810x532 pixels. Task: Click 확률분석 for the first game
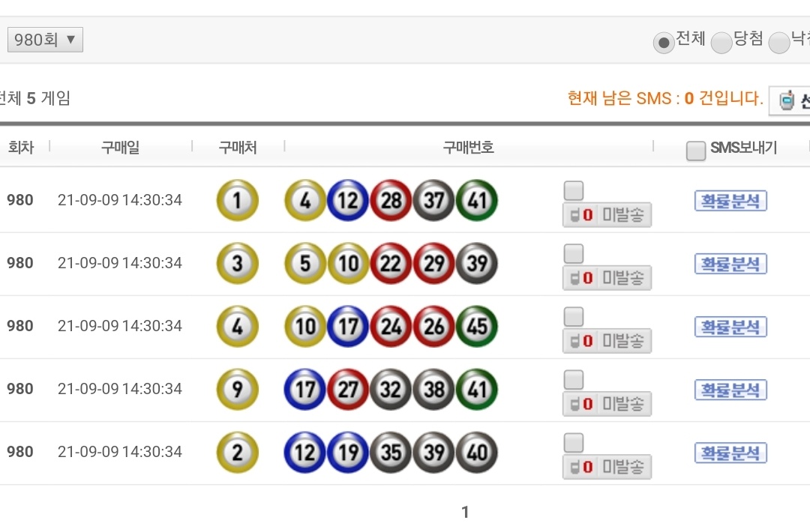[x=730, y=201]
